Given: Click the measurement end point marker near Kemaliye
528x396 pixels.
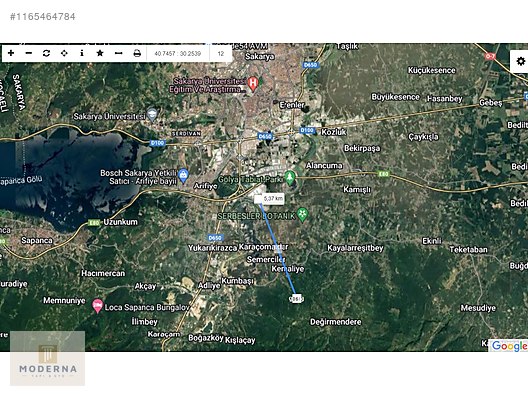Looking at the screenshot, I should click(x=296, y=299).
